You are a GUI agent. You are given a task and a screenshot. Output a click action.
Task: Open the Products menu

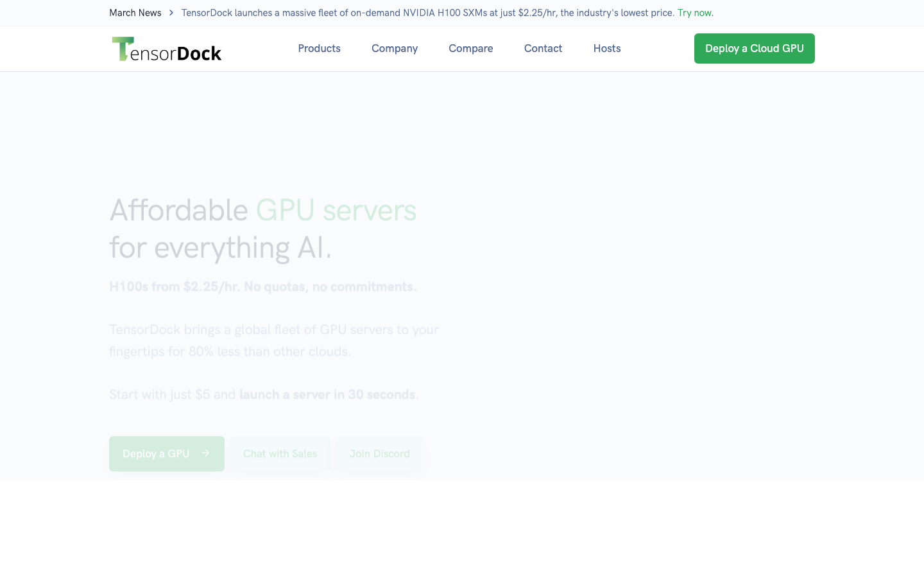coord(319,48)
